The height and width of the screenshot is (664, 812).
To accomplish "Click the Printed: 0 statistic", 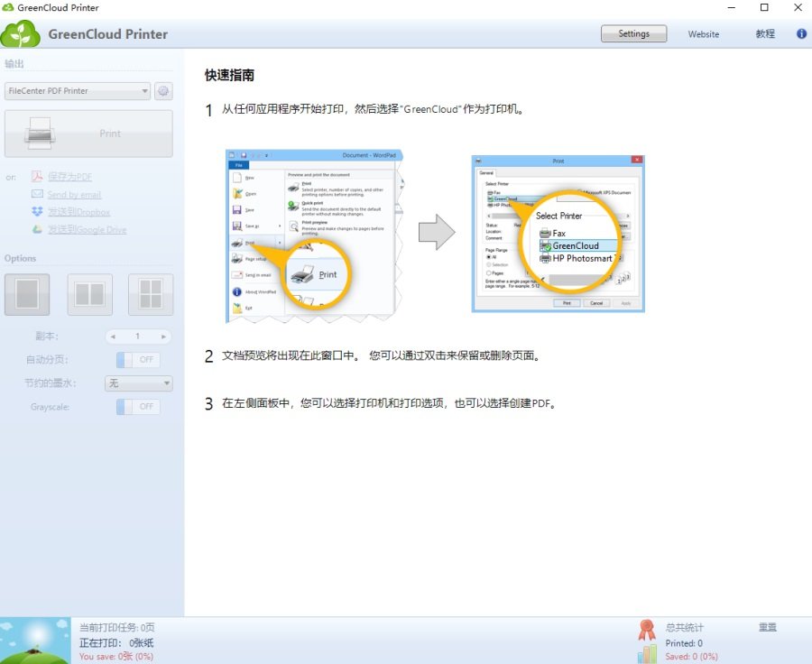I will click(684, 643).
